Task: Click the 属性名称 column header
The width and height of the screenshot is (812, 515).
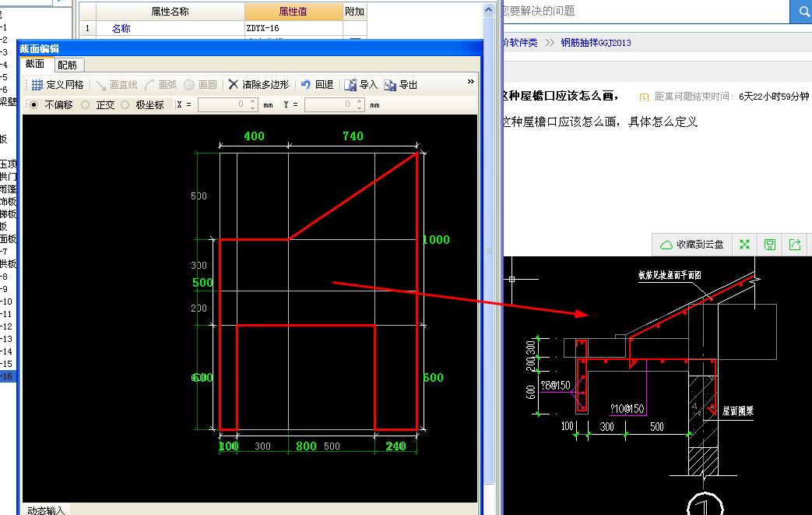Action: click(x=170, y=12)
